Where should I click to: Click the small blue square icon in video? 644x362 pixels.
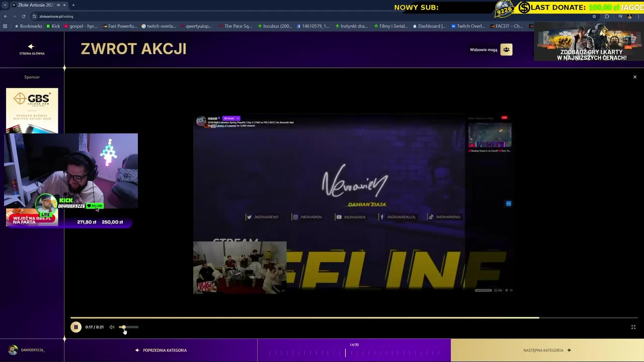coord(508,204)
